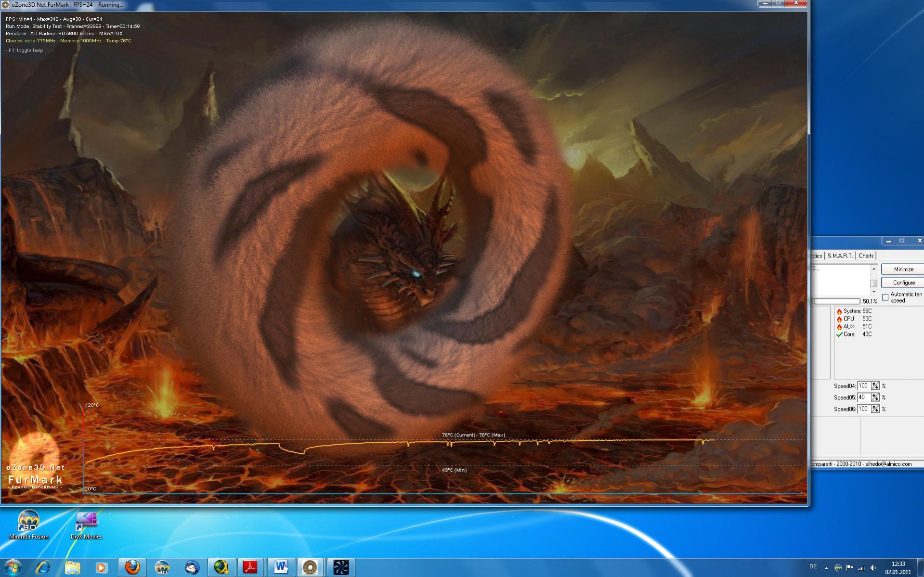Viewport: 924px width, 577px height.
Task: Adjust the Speed06 spinner arrows
Action: point(875,409)
